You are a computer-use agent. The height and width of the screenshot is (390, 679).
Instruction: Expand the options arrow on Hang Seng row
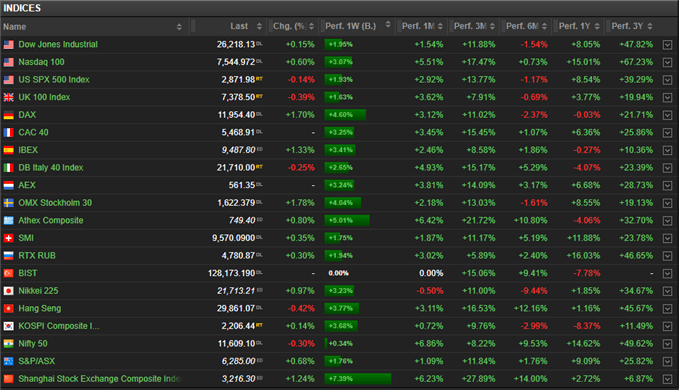(667, 309)
